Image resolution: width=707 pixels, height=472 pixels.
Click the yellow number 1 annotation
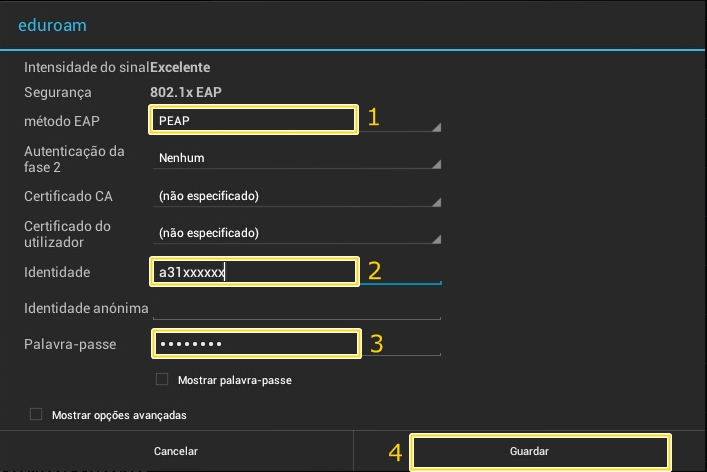373,117
